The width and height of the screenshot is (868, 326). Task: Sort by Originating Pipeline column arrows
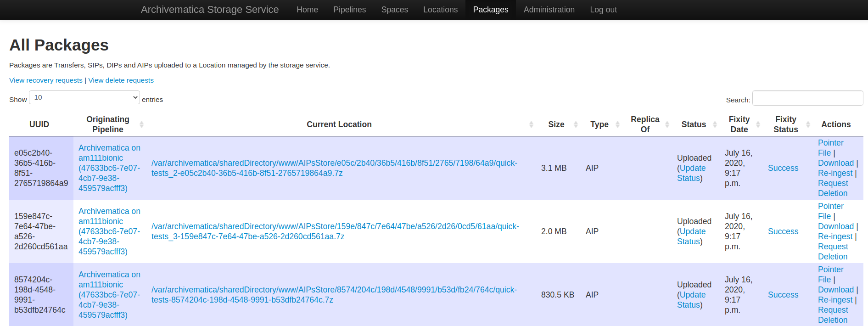point(141,124)
